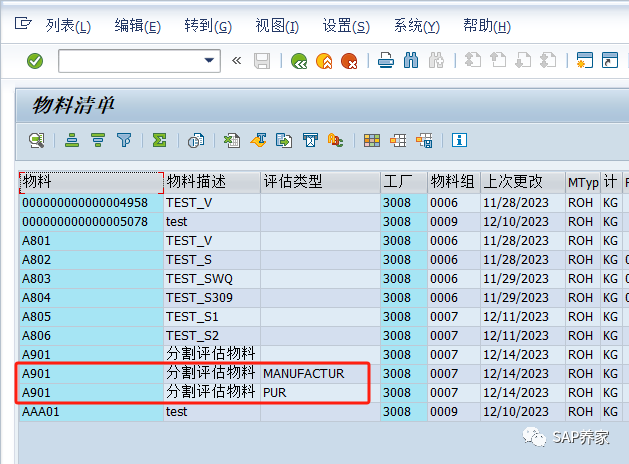Click the ABC Analysis icon

click(x=335, y=140)
